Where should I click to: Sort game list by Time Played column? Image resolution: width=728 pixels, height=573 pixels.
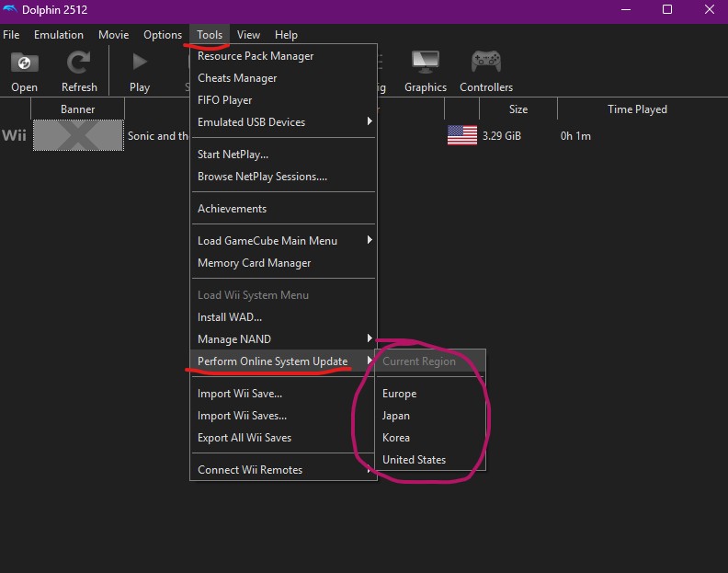tap(637, 109)
